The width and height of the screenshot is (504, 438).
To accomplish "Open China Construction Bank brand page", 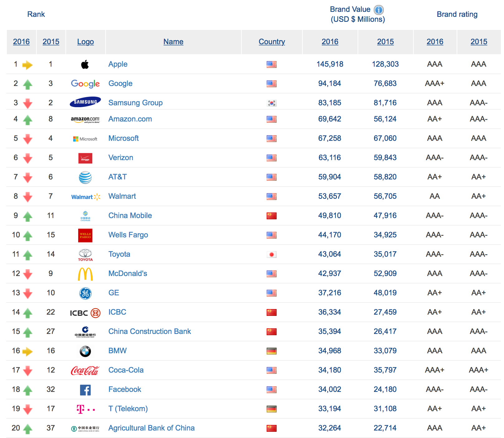I will 150,331.
